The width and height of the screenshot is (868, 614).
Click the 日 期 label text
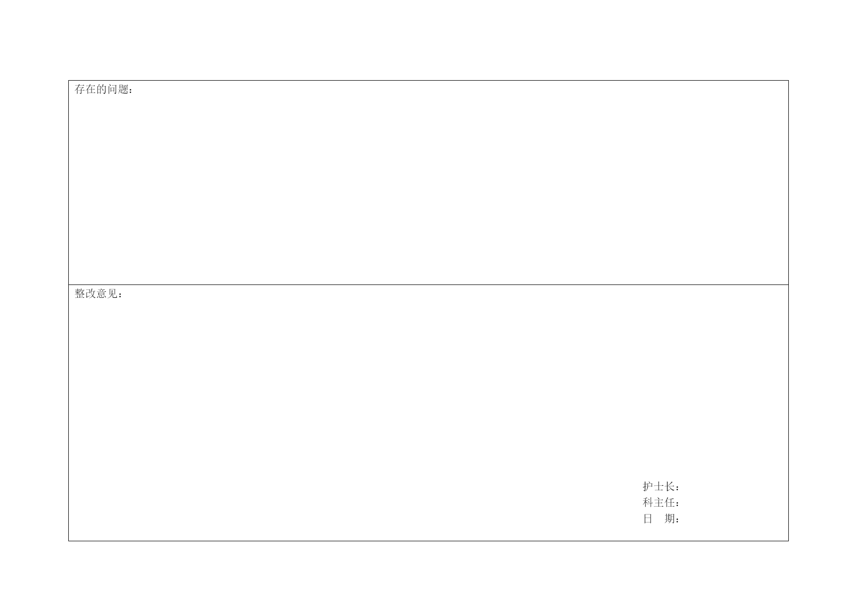659,519
